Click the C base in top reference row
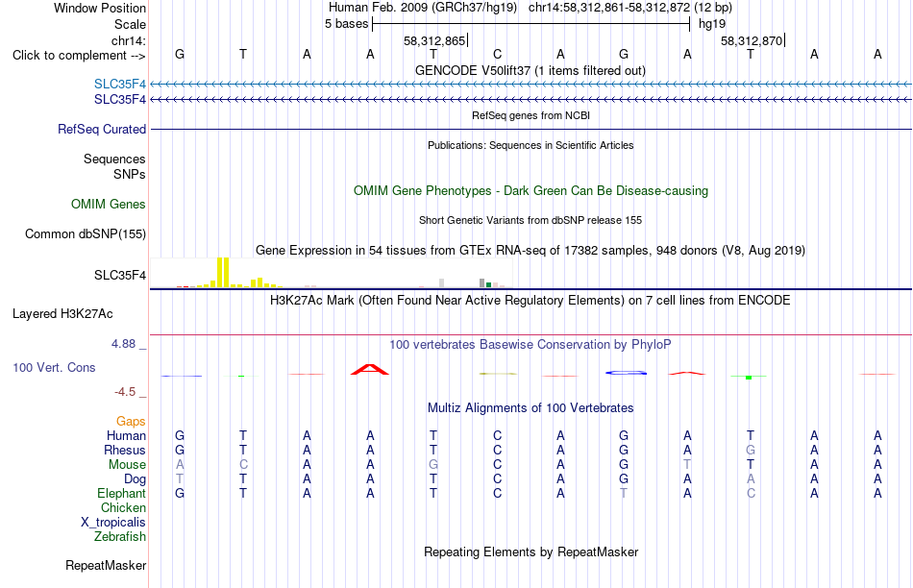 pyautogui.click(x=497, y=54)
